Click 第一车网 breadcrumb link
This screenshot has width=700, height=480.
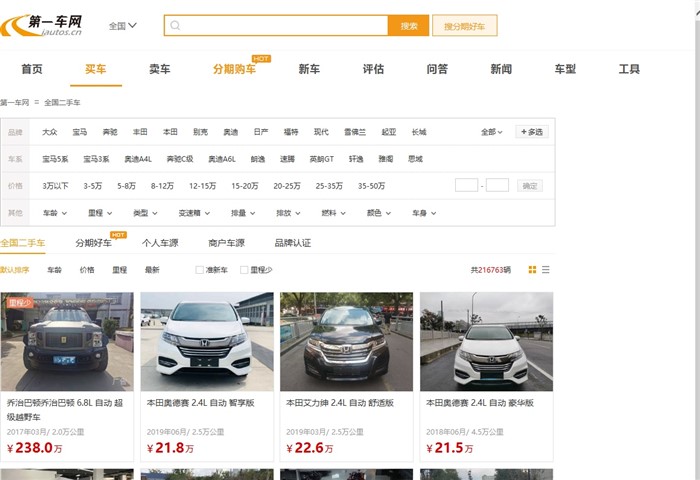click(14, 102)
